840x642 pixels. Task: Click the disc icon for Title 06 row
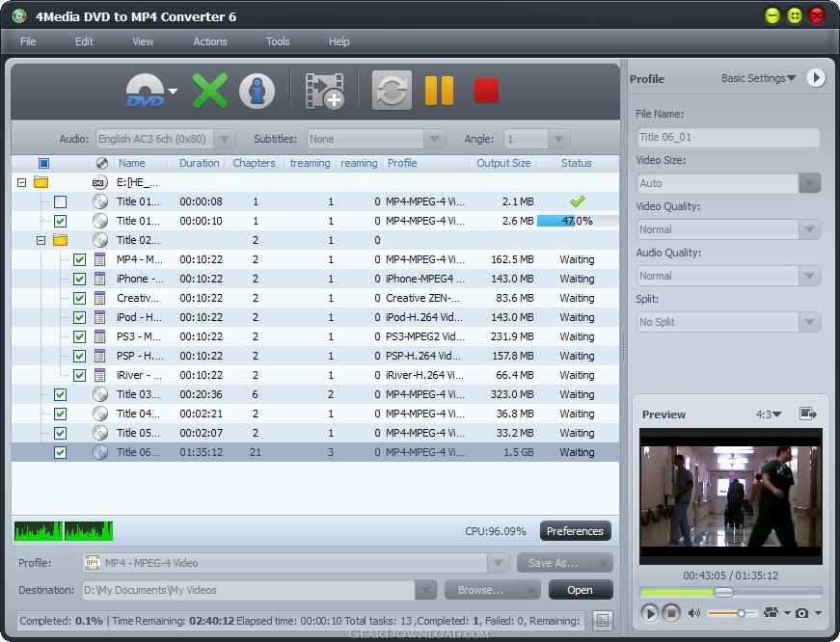[x=100, y=452]
